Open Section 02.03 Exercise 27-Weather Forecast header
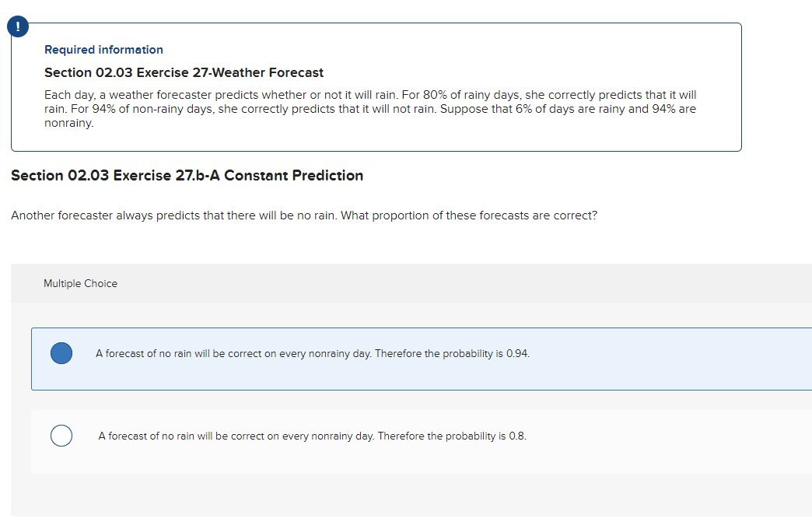812x529 pixels. (x=184, y=72)
